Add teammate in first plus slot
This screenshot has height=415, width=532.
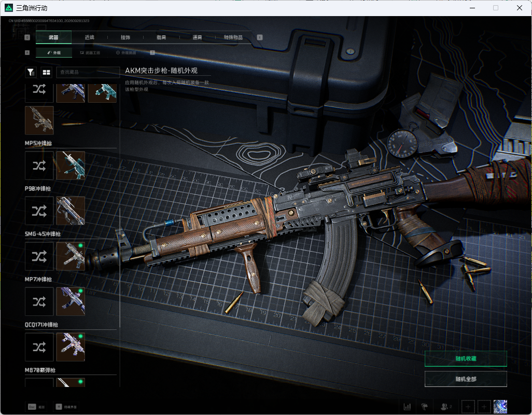pos(468,407)
